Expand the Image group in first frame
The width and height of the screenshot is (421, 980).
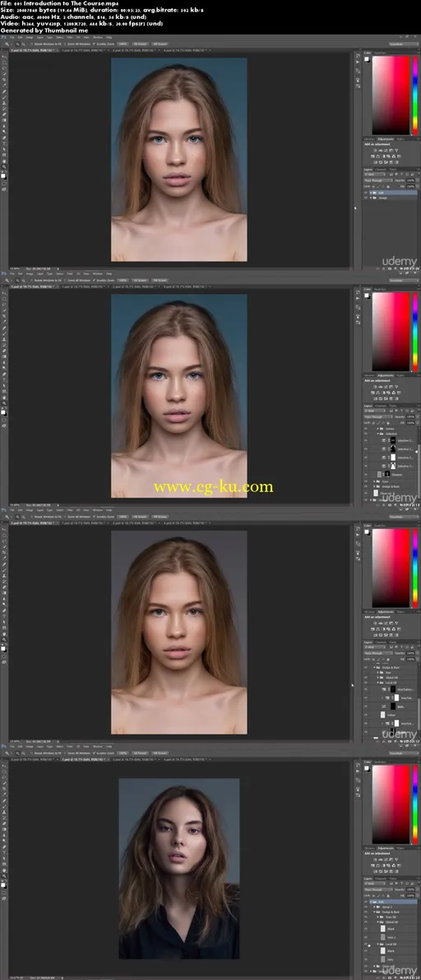371,197
